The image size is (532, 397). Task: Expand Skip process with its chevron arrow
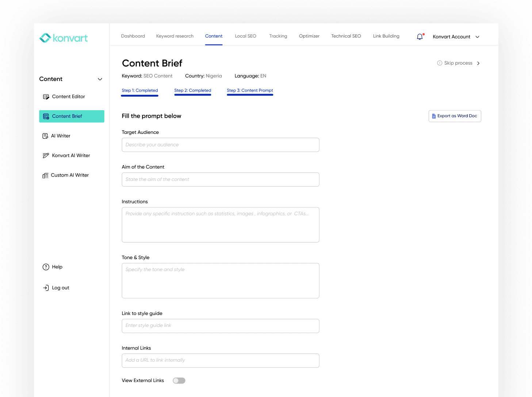(479, 63)
